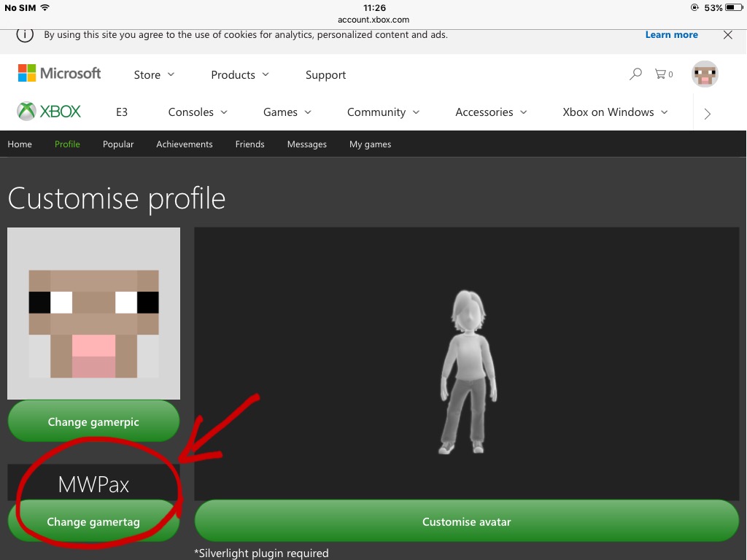Open the search magnifier icon
Screen dimensions: 747x560
pos(635,74)
